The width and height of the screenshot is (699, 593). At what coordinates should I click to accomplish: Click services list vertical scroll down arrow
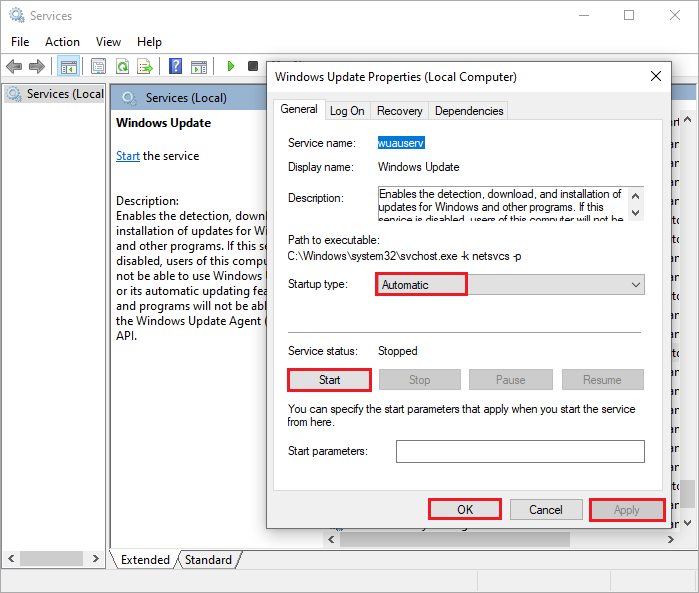(687, 523)
